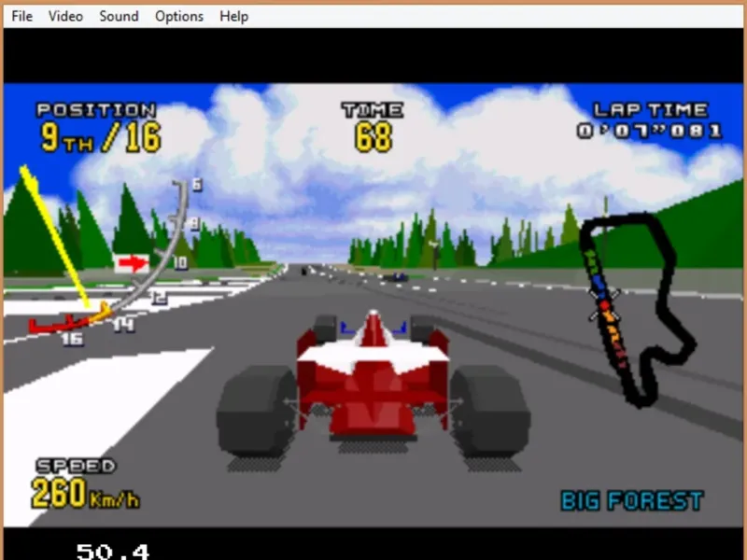This screenshot has height=560, width=747.
Task: Open the Sound menu
Action: [x=119, y=16]
